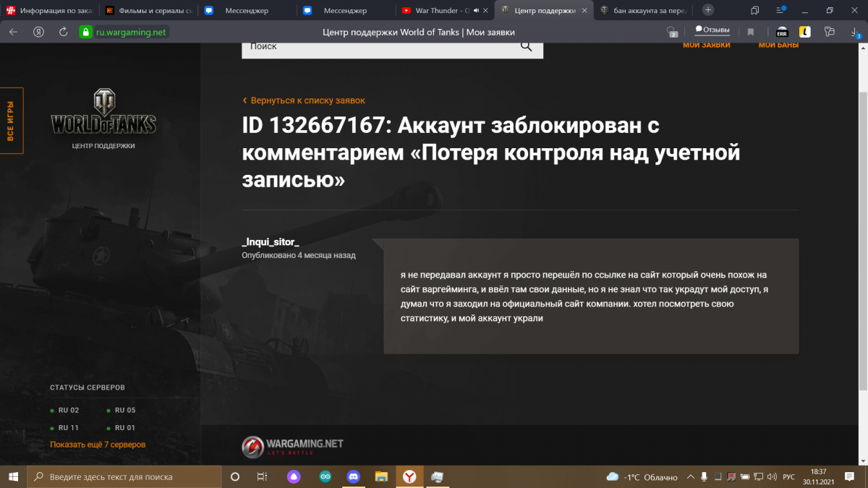Bookmark the page with the bookmark icon
The width and height of the screenshot is (868, 488).
(x=751, y=32)
